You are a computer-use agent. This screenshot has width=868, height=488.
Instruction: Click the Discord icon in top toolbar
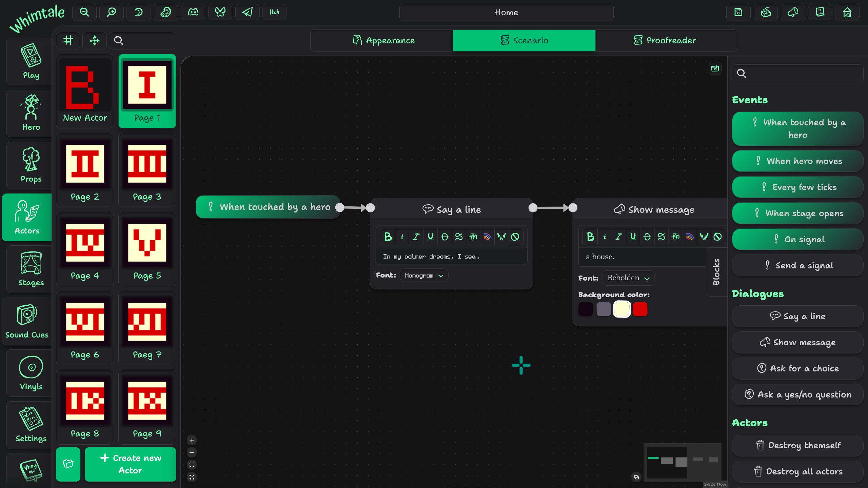click(193, 13)
